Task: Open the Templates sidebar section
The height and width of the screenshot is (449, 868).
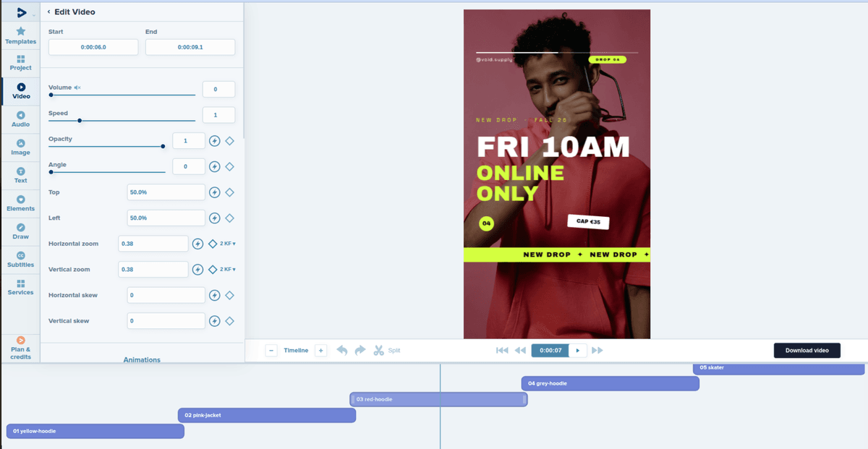Action: (x=20, y=35)
